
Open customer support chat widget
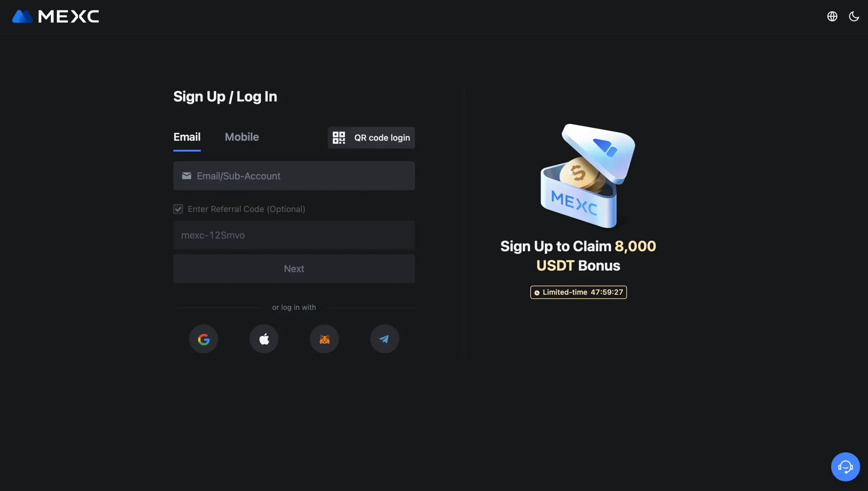tap(845, 467)
